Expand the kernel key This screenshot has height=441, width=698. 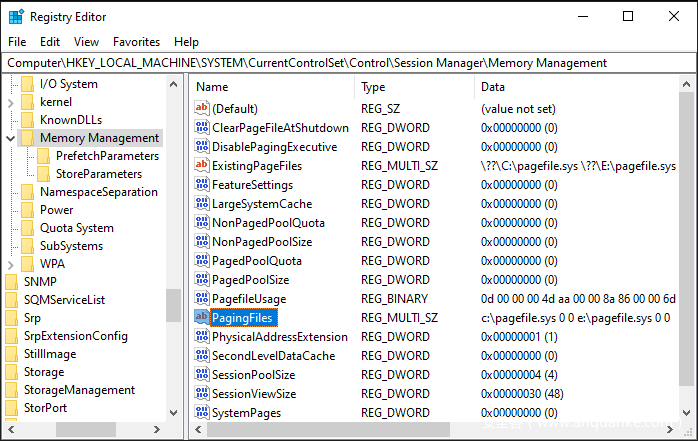click(x=11, y=102)
